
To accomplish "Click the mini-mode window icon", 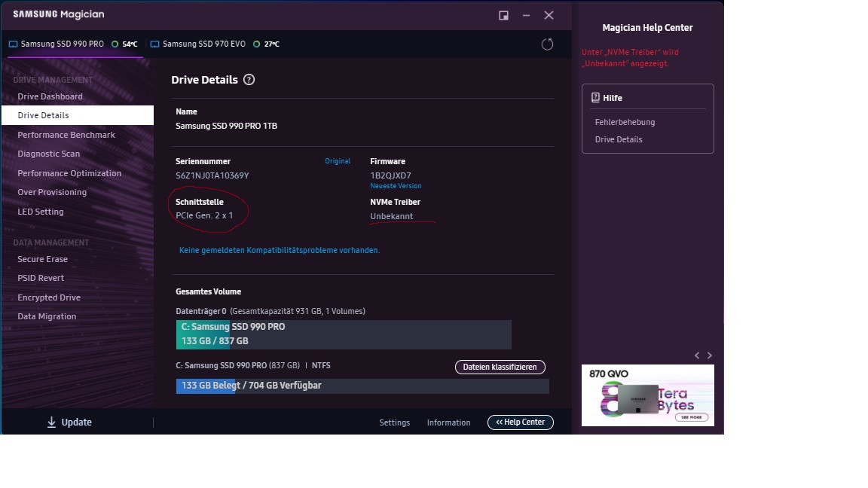I will point(504,16).
